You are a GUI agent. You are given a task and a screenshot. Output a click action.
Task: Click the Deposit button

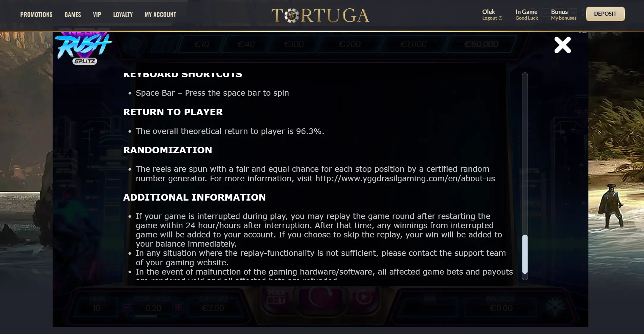click(605, 14)
